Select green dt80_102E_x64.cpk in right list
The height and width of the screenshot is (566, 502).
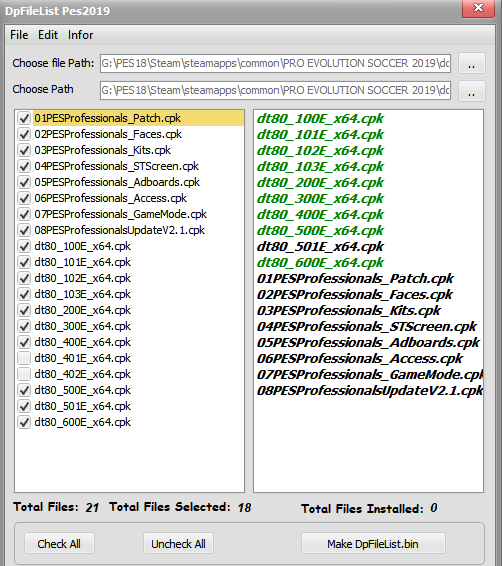[320, 151]
